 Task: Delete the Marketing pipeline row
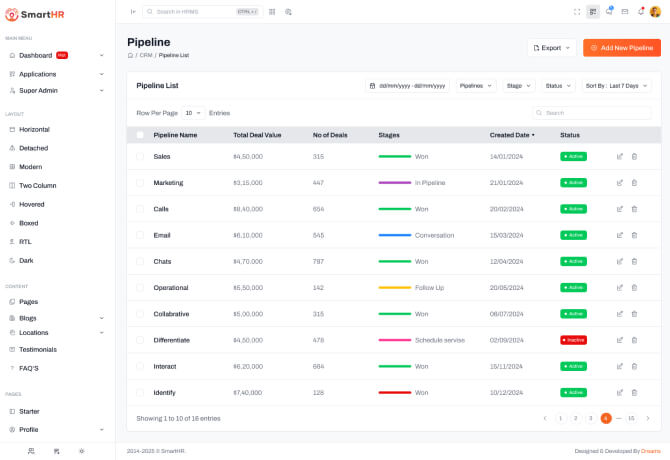[634, 183]
